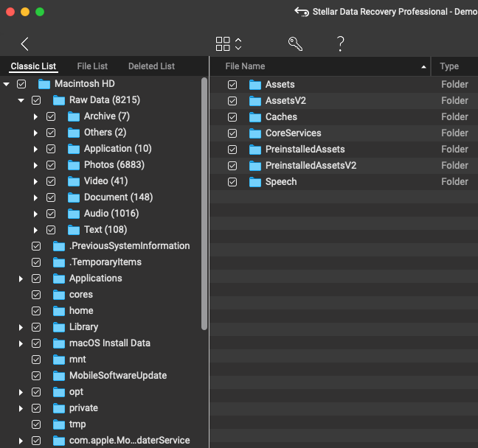This screenshot has height=448, width=478.
Task: Collapse the Raw Data node
Action: (x=21, y=100)
